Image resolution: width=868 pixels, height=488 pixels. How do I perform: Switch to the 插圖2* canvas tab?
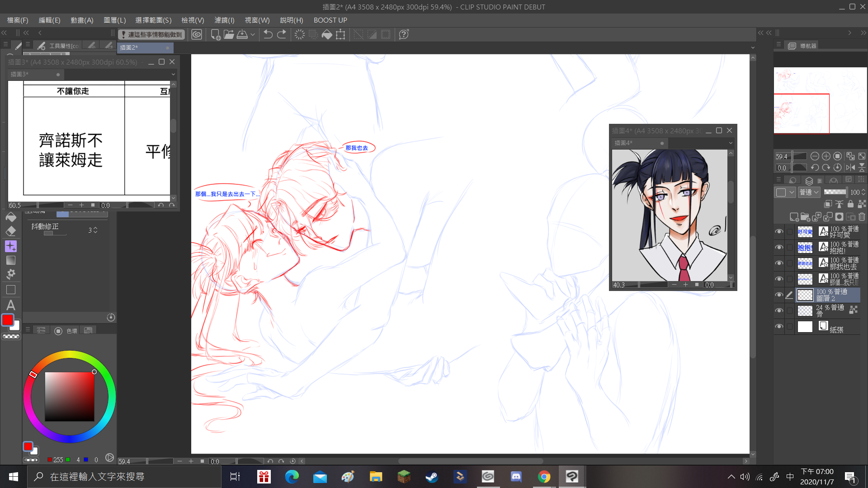[145, 47]
